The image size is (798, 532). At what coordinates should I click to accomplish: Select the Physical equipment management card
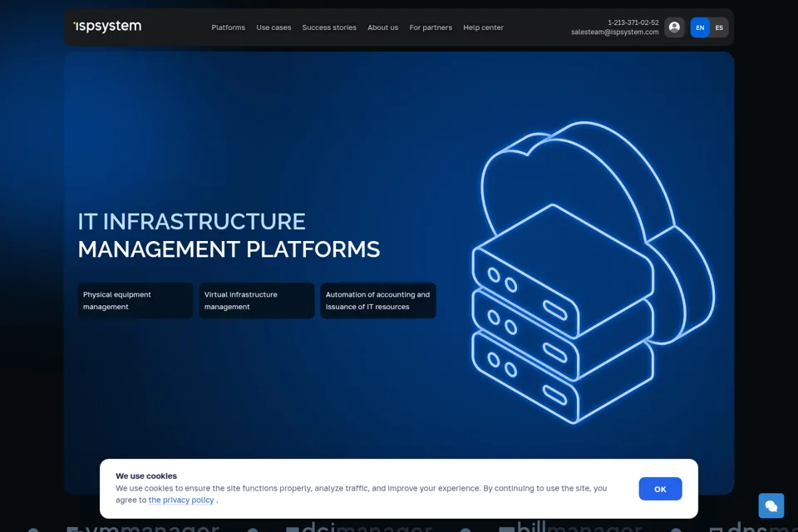pyautogui.click(x=135, y=300)
